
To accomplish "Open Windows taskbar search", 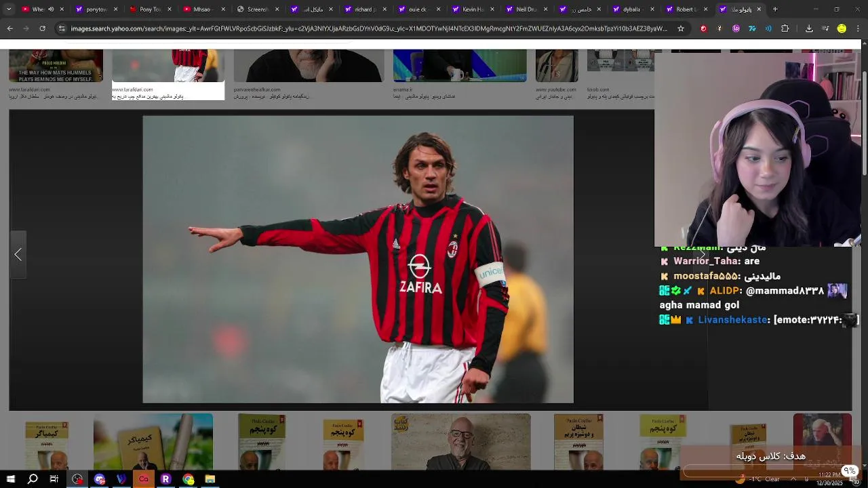I will [x=33, y=479].
